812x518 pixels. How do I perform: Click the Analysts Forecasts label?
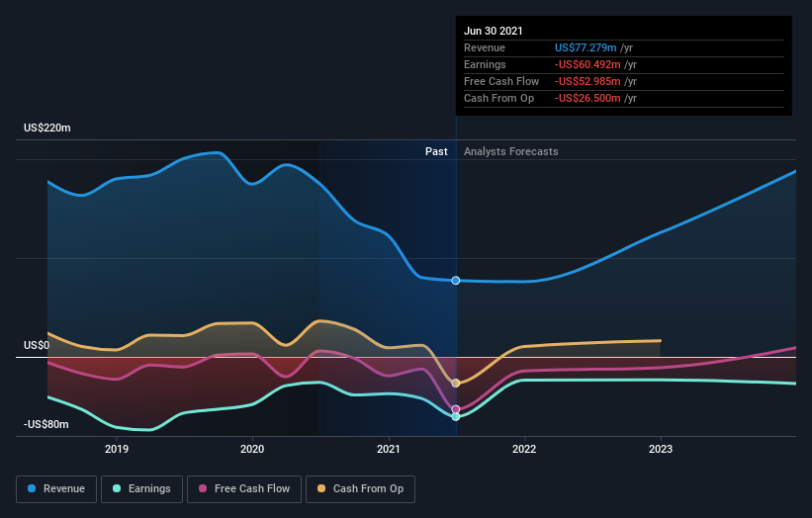(511, 151)
